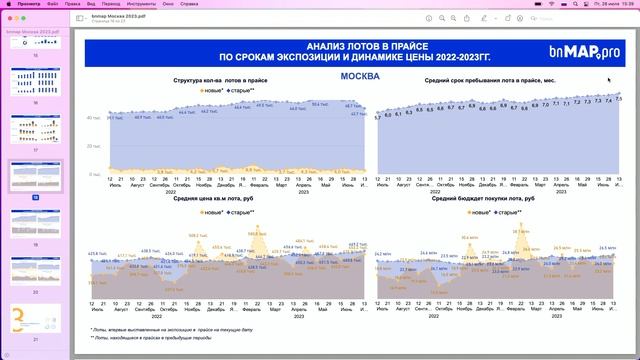This screenshot has height=360, width=640.
Task: Open the sidebar view mode button
Action: (80, 18)
